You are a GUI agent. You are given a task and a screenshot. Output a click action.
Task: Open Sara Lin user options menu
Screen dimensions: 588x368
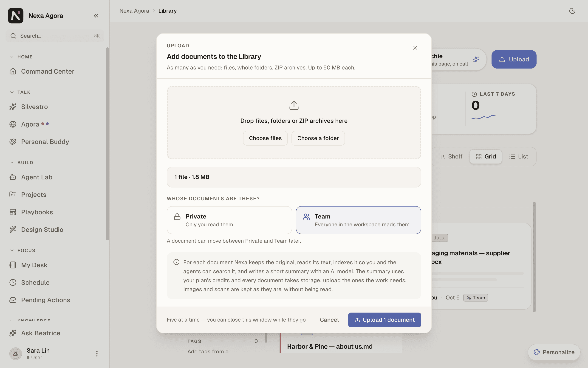(x=97, y=354)
